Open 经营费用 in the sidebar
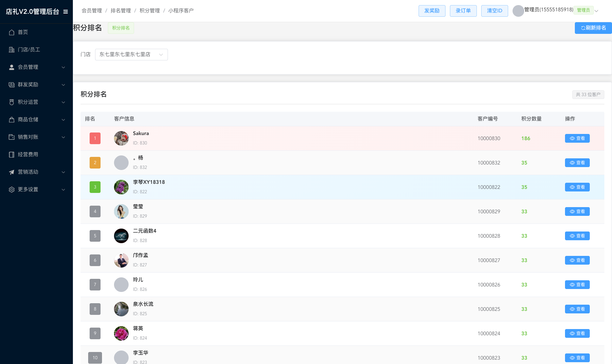This screenshot has width=612, height=364. click(36, 155)
